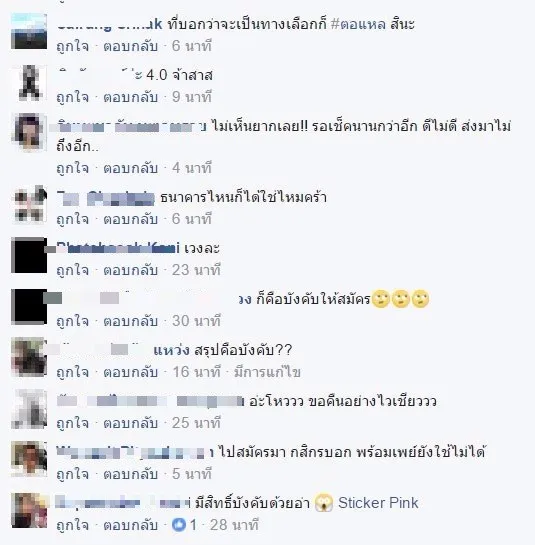The height and width of the screenshot is (545, 535).
Task: Click the 23 นาที timestamp
Action: [x=196, y=270]
